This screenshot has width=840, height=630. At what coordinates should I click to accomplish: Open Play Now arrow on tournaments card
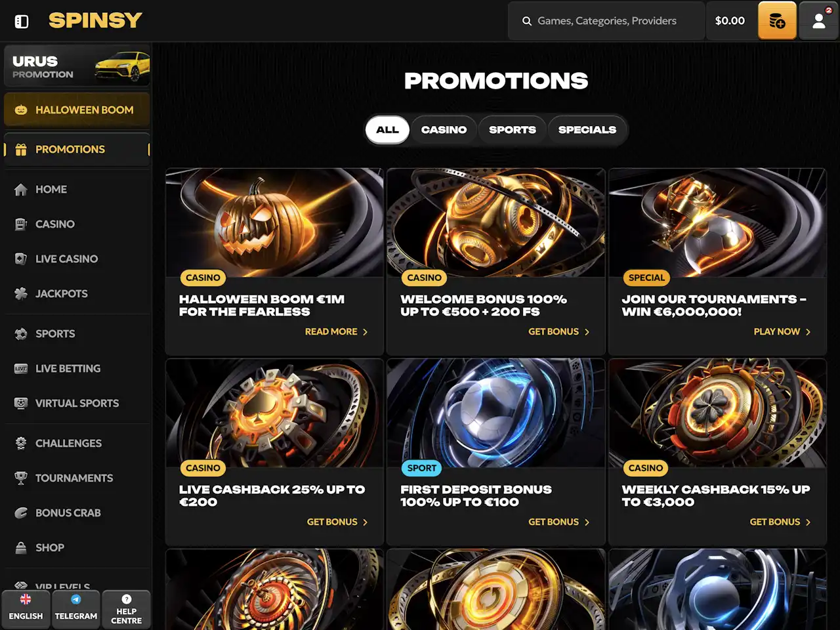782,331
